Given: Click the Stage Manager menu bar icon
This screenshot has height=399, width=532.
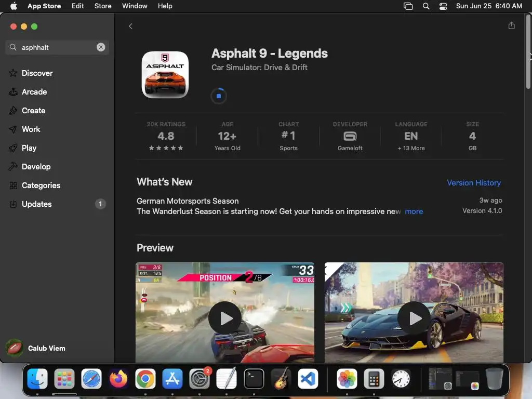Looking at the screenshot, I should [408, 6].
